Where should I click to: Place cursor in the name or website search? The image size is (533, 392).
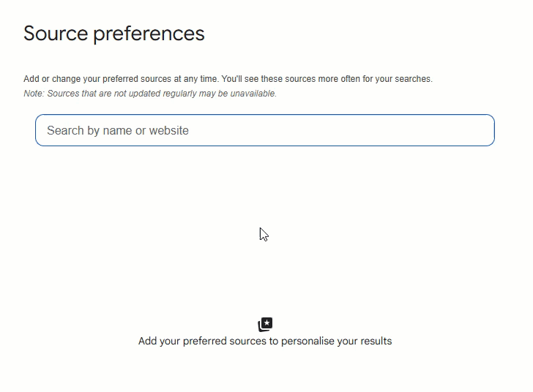(x=264, y=130)
